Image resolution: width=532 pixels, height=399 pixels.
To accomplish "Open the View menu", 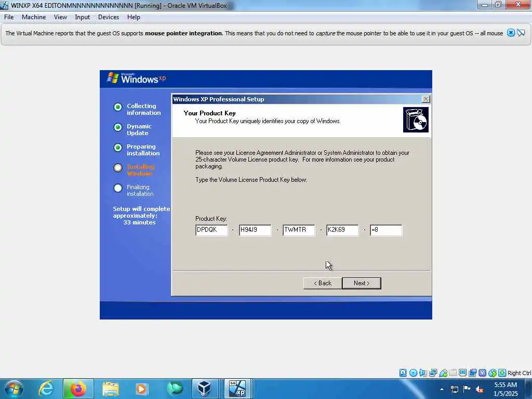I will 60,17.
